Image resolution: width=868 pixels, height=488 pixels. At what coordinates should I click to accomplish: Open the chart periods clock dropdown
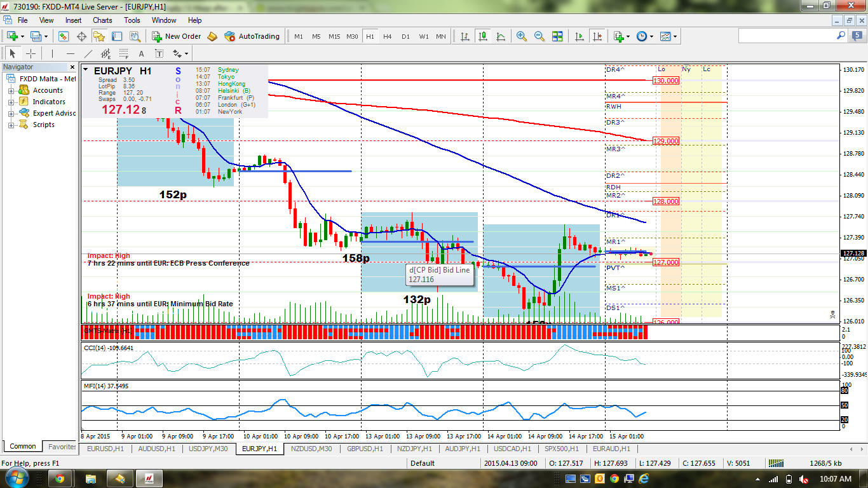click(x=644, y=36)
